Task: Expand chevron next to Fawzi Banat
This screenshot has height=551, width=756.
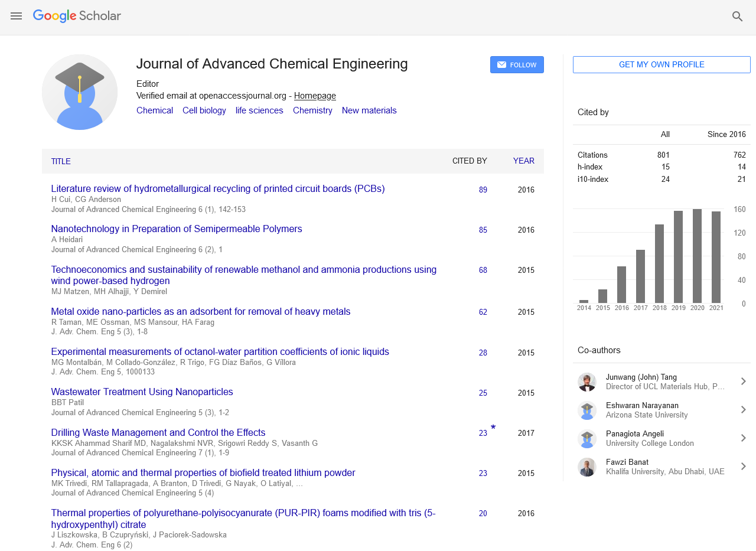Action: (x=743, y=467)
